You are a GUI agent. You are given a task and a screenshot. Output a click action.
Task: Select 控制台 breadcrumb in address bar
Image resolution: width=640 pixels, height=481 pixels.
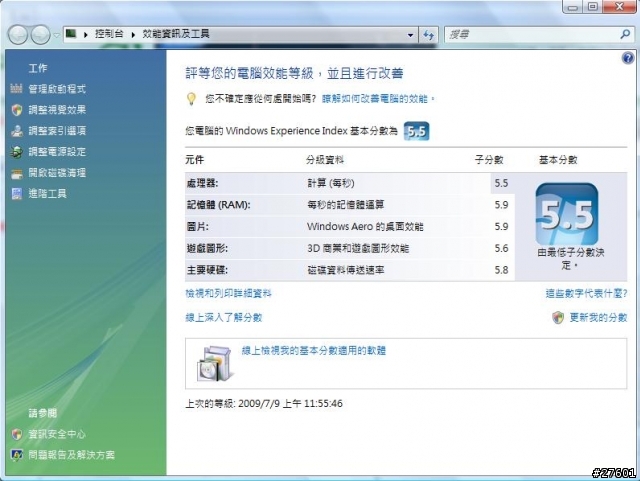point(109,34)
